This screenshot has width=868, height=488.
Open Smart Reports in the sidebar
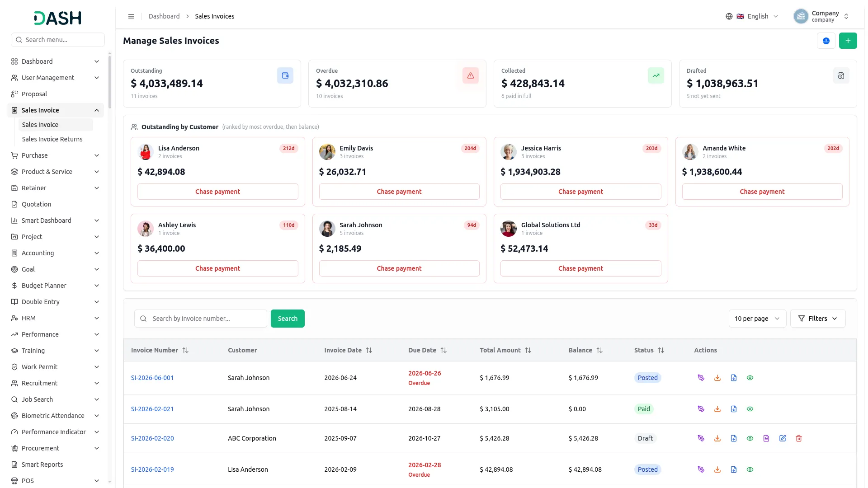(55, 465)
